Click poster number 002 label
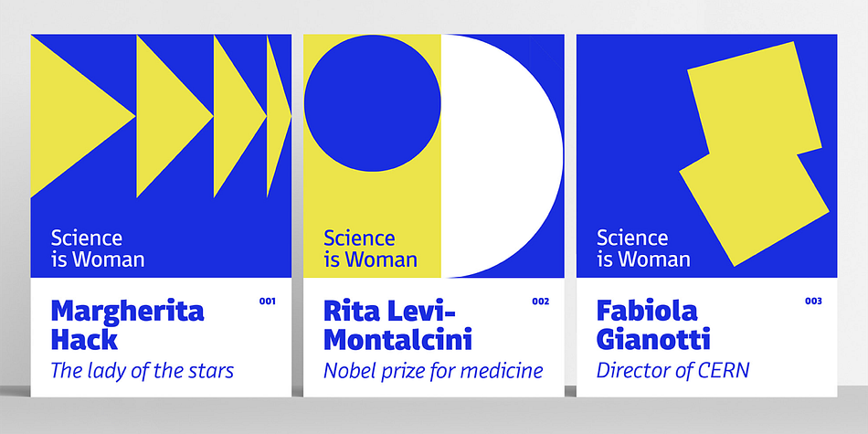Screen dimensions: 868x434 coord(540,302)
